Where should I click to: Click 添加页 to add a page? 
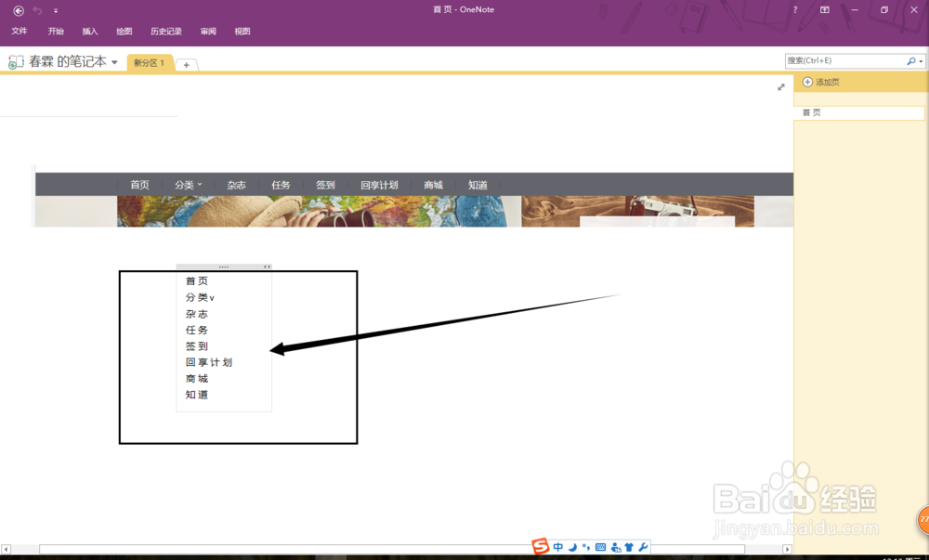821,82
